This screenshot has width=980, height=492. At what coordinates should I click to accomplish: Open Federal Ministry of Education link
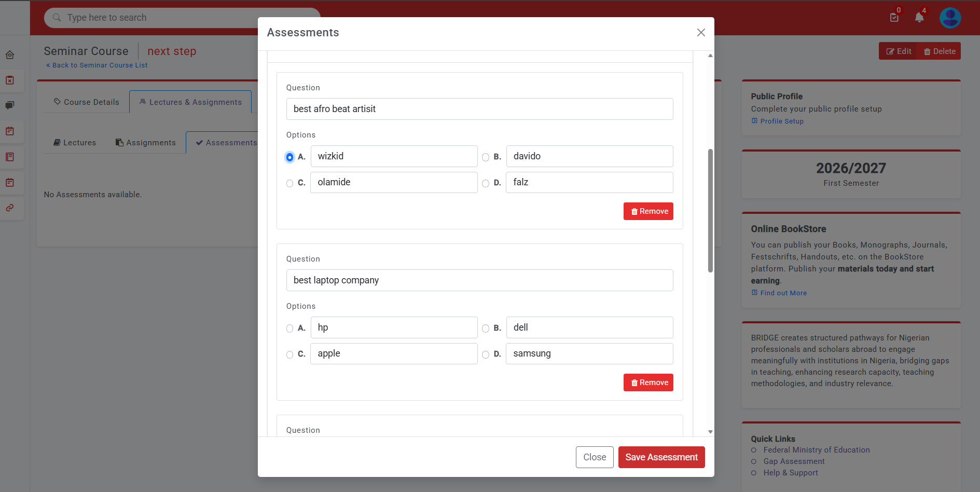tap(817, 450)
